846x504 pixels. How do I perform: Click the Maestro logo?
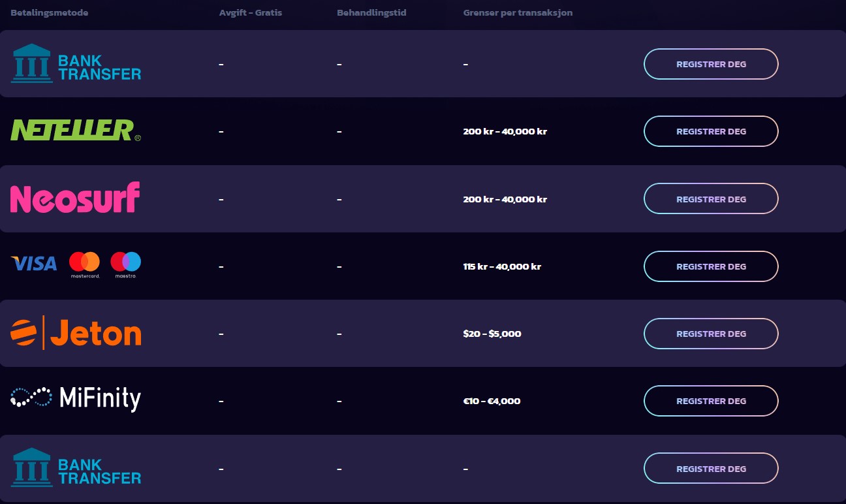coord(126,265)
